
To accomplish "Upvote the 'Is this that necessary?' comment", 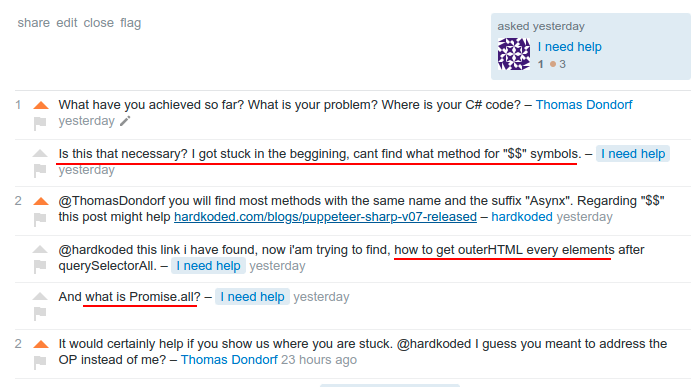I will [x=40, y=154].
